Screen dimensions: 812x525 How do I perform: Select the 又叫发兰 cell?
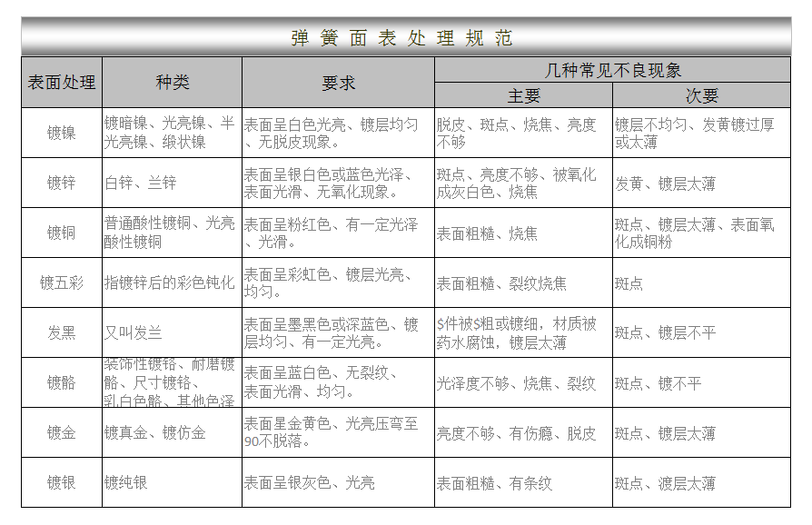[172, 332]
